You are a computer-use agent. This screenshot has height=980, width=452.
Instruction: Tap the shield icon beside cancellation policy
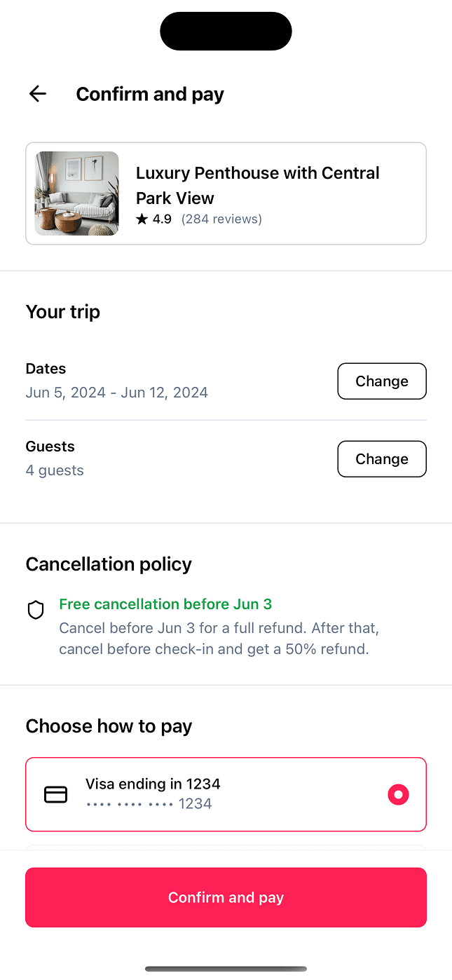pyautogui.click(x=36, y=611)
